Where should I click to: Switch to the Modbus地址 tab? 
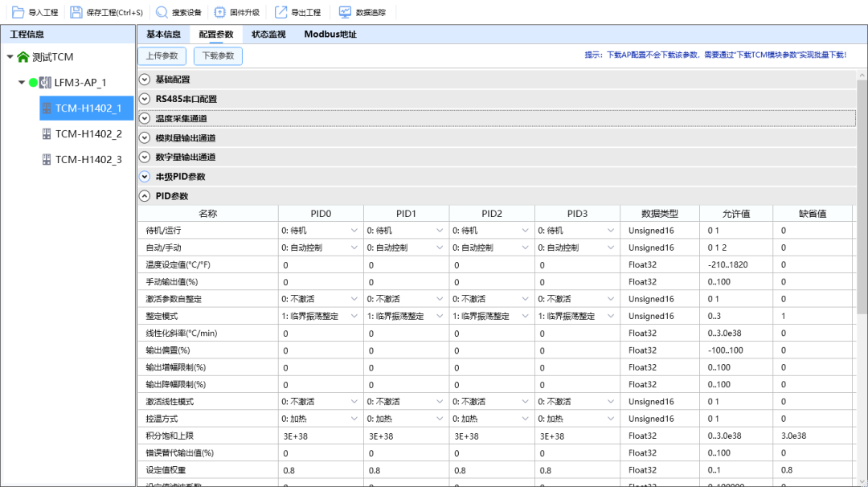(x=330, y=35)
